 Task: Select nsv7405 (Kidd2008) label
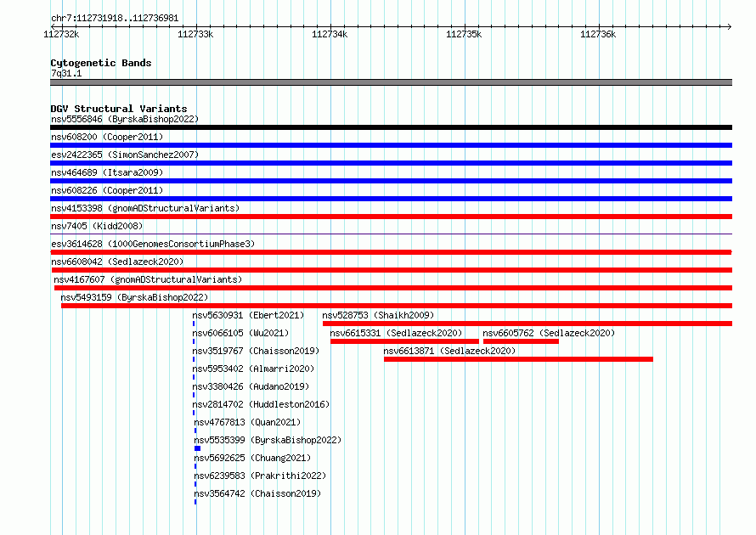tap(97, 226)
